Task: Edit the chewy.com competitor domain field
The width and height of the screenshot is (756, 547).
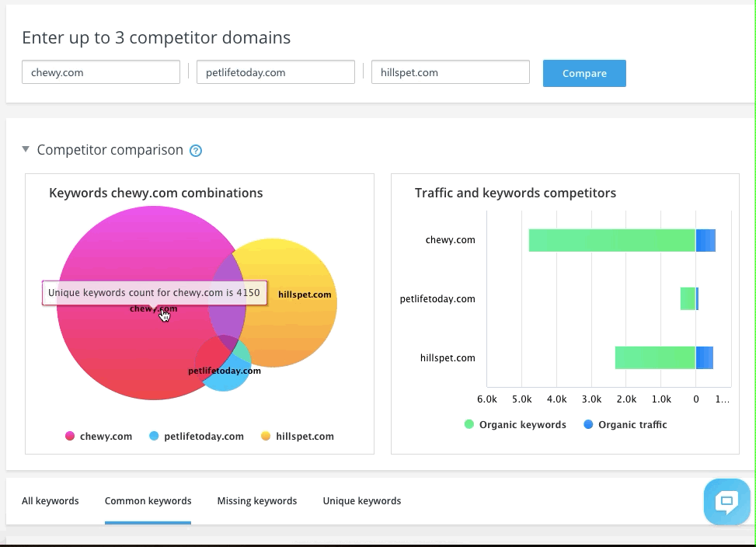Action: pyautogui.click(x=101, y=72)
